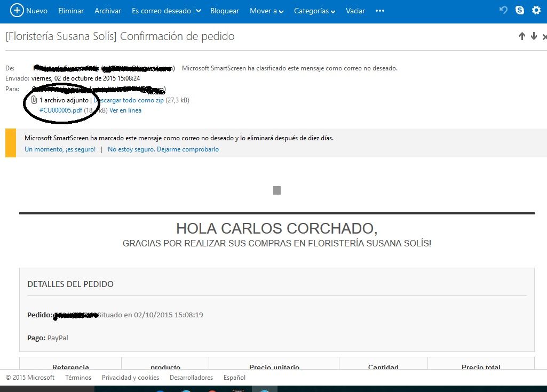Viewport: 547px width, 392px height.
Task: Click the broken image placeholder
Action: coord(277,190)
